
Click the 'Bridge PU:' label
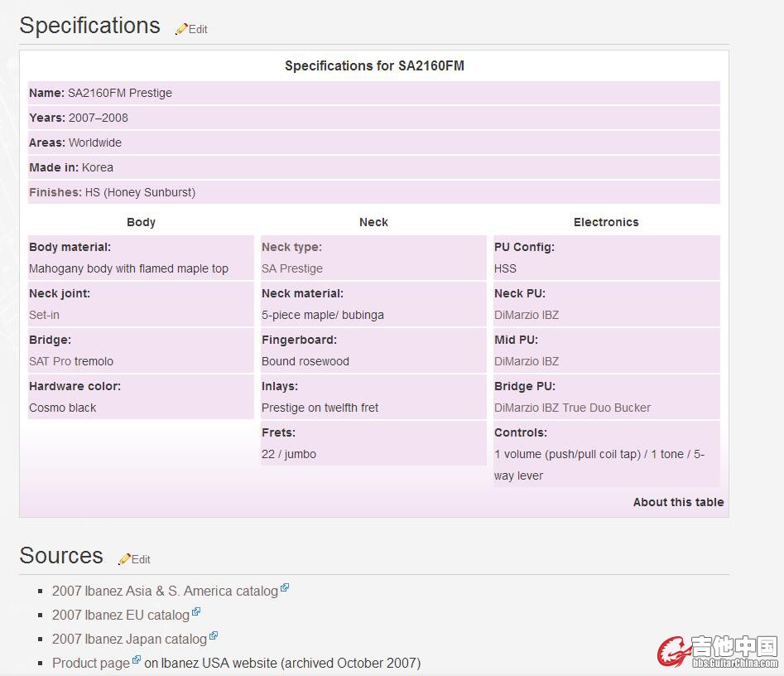(525, 386)
